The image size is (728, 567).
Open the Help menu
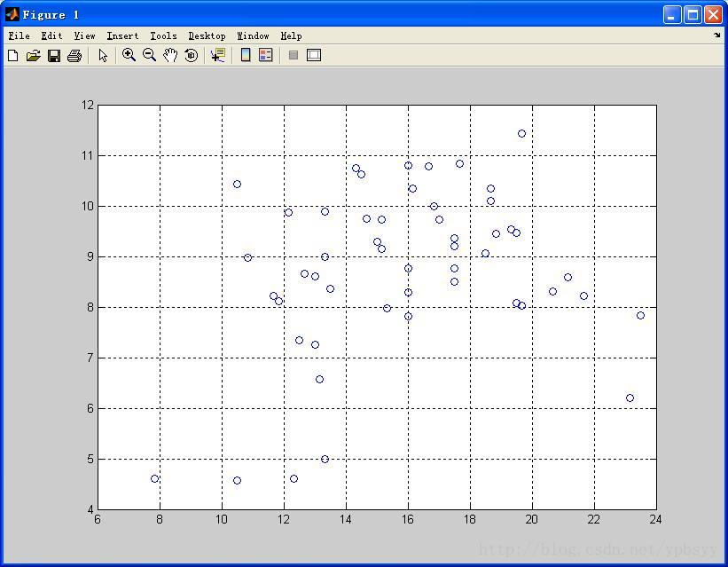tap(291, 35)
